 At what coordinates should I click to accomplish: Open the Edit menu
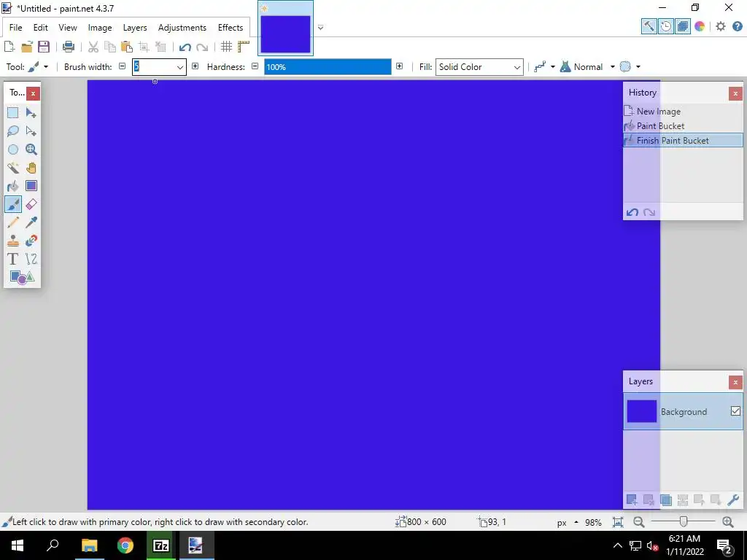pyautogui.click(x=41, y=28)
